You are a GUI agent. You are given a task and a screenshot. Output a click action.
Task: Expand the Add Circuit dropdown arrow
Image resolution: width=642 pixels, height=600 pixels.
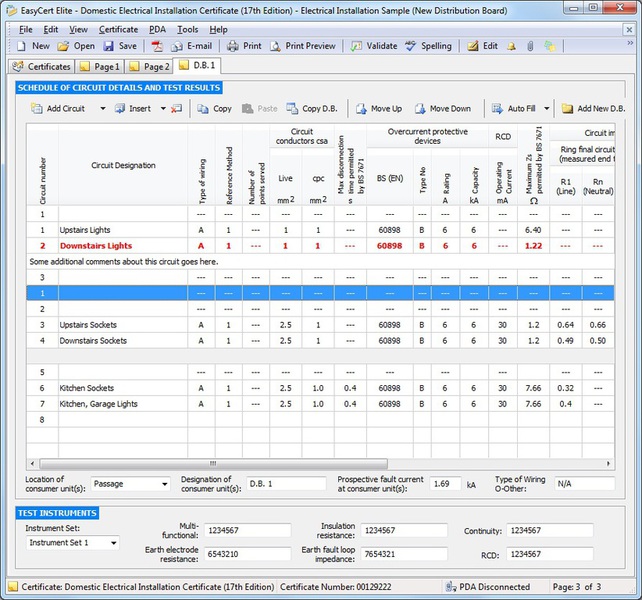[x=102, y=109]
